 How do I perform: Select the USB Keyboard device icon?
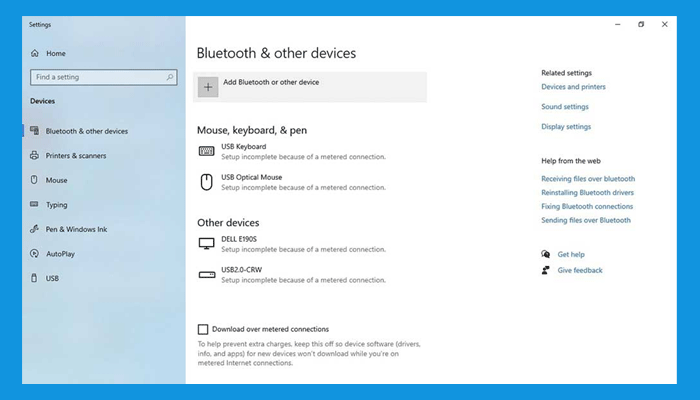(x=207, y=151)
